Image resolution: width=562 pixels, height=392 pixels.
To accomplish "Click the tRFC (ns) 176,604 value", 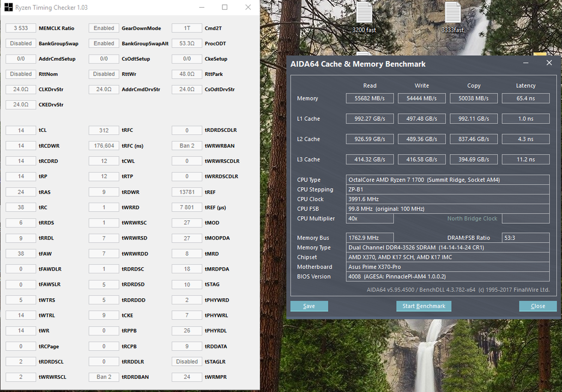I will [104, 146].
